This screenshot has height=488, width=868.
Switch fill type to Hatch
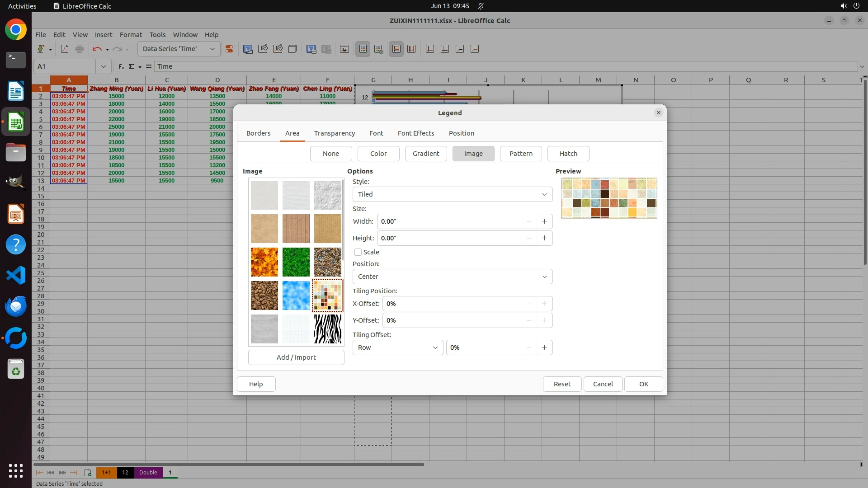(568, 154)
